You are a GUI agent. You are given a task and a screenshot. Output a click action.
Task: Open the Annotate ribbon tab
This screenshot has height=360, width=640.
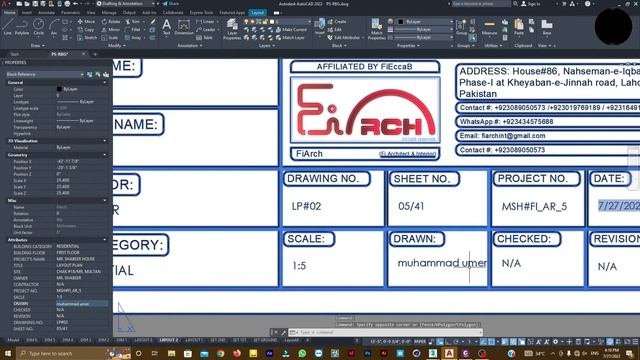click(x=46, y=13)
